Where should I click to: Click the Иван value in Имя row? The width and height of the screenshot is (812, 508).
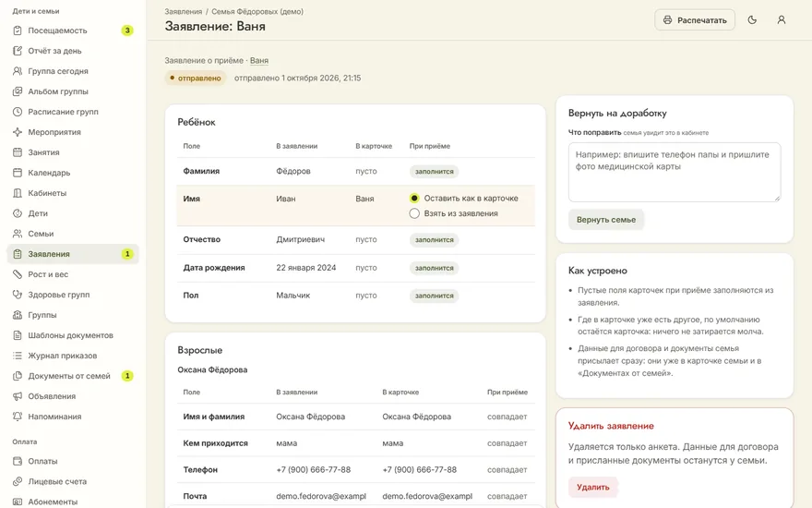286,199
